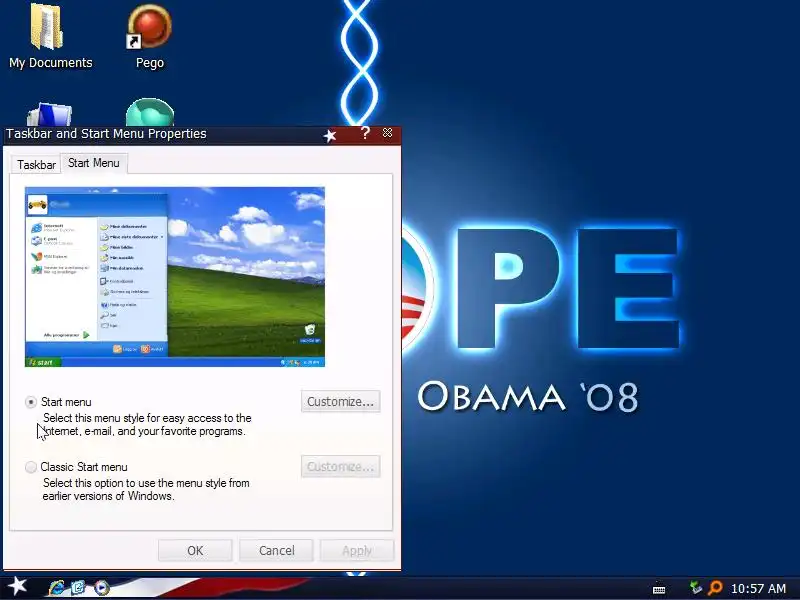Open the Pego desktop shortcut

point(149,37)
